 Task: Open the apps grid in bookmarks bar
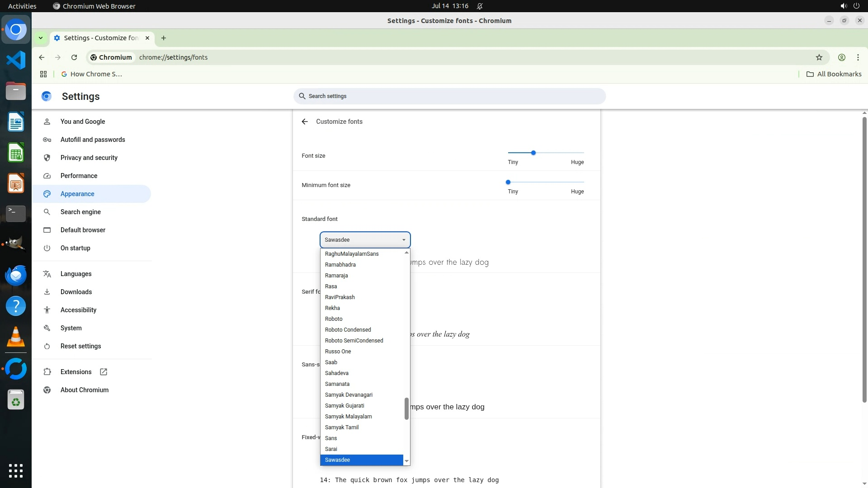coord(43,74)
